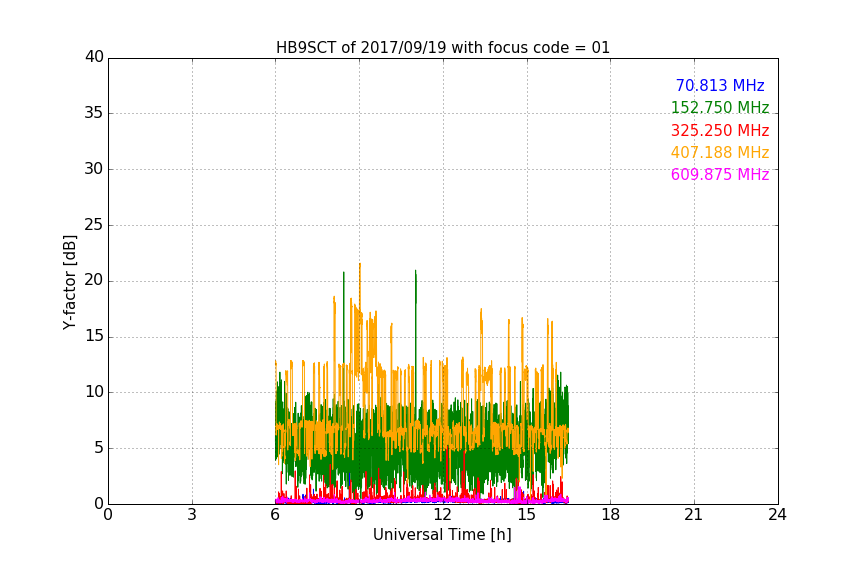Screen dimensions: 864x576
Task: Click the y-axis tick value 10
Action: (x=94, y=392)
